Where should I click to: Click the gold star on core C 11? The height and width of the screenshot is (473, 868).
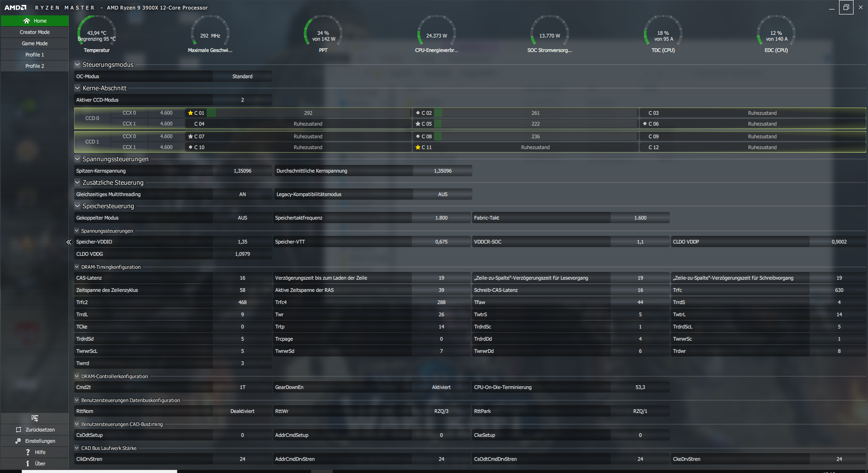tap(418, 147)
